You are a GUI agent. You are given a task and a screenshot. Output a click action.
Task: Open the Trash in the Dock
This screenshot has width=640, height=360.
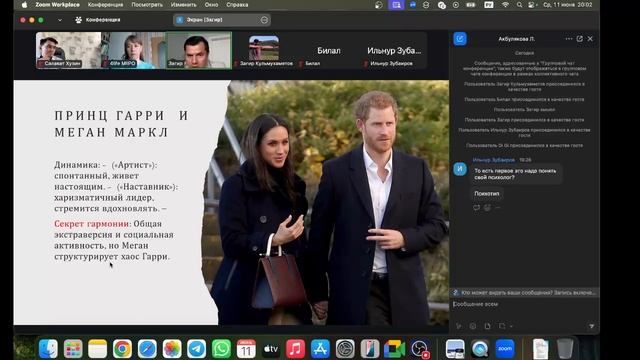[x=565, y=349]
